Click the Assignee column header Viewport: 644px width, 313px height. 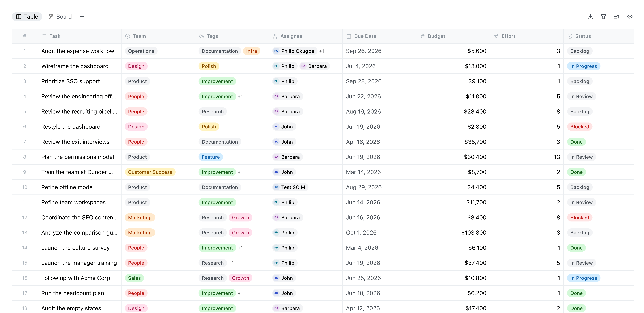pos(306,36)
